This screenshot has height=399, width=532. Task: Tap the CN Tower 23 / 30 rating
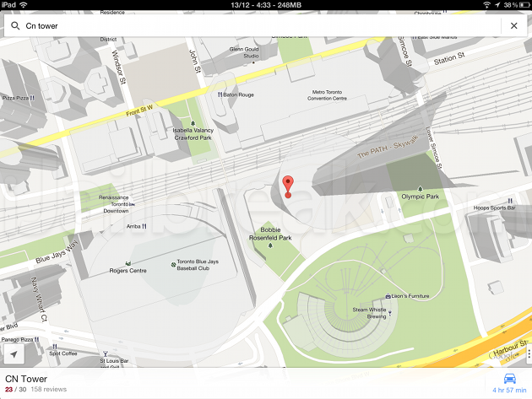point(15,390)
